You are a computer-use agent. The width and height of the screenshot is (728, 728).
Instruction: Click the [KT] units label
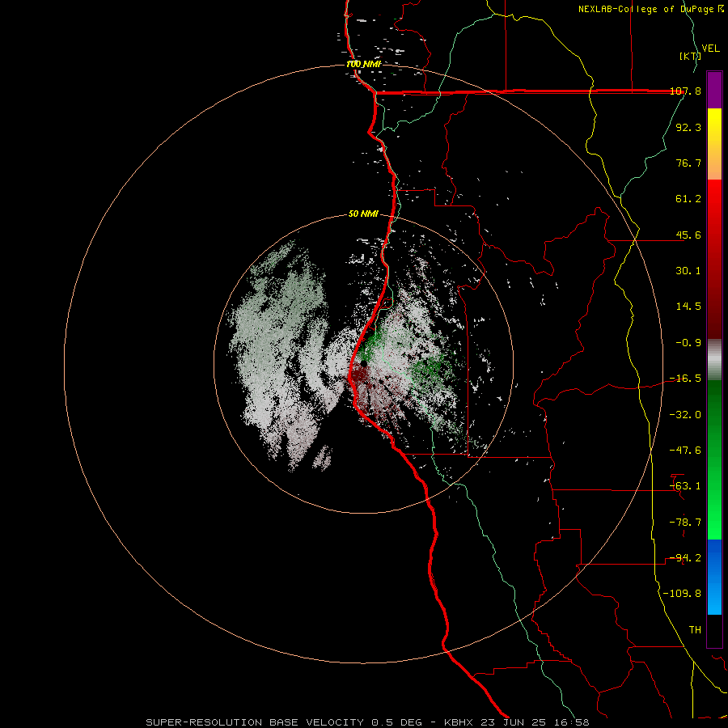tap(690, 57)
